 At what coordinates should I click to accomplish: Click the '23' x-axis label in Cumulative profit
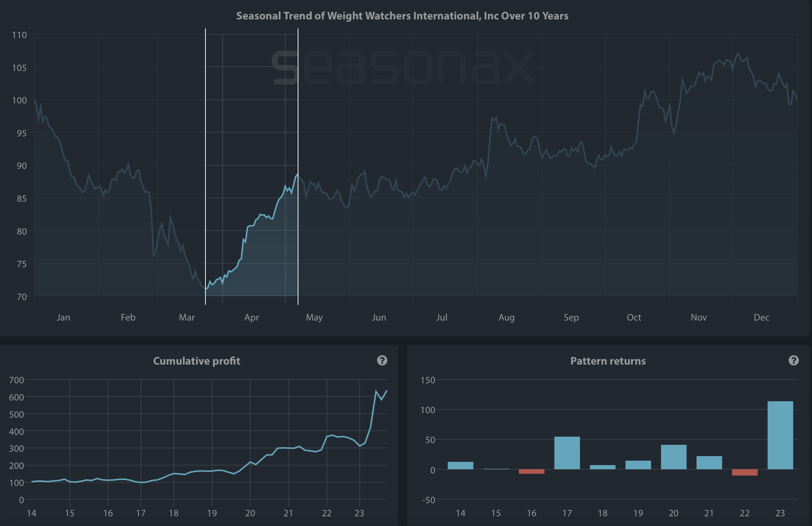359,513
